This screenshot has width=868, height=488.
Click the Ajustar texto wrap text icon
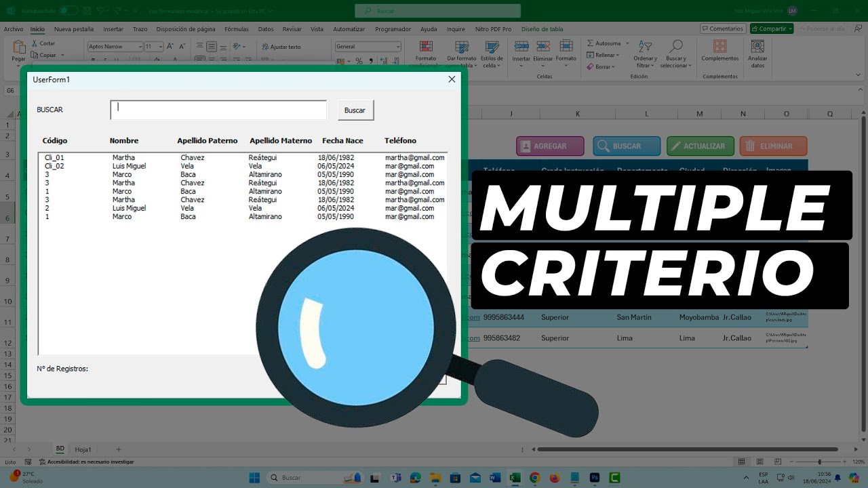(x=281, y=47)
